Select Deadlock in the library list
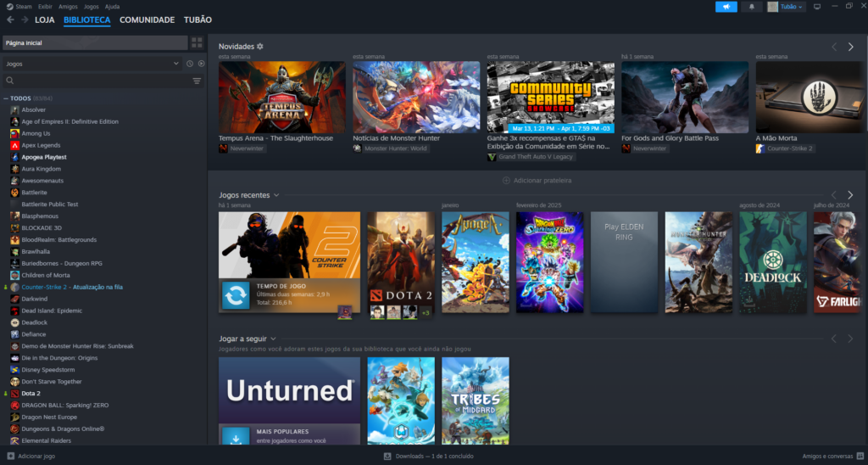The image size is (868, 465). tap(34, 322)
